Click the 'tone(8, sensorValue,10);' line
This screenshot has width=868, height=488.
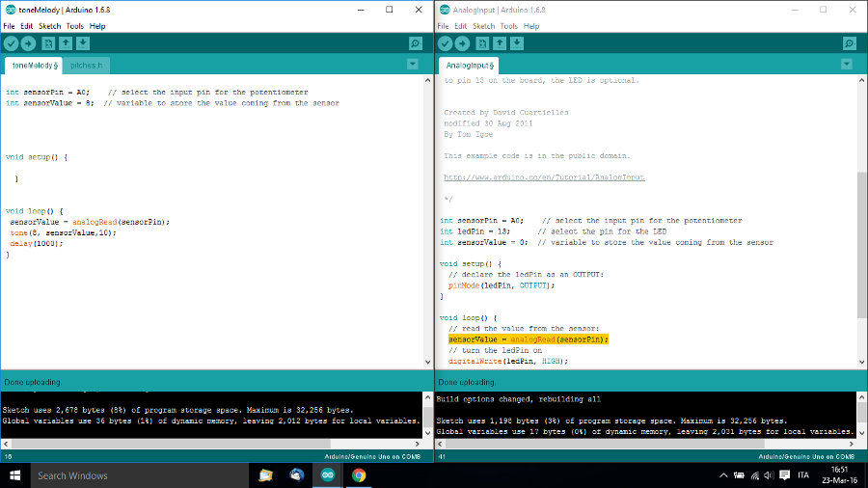coord(63,233)
